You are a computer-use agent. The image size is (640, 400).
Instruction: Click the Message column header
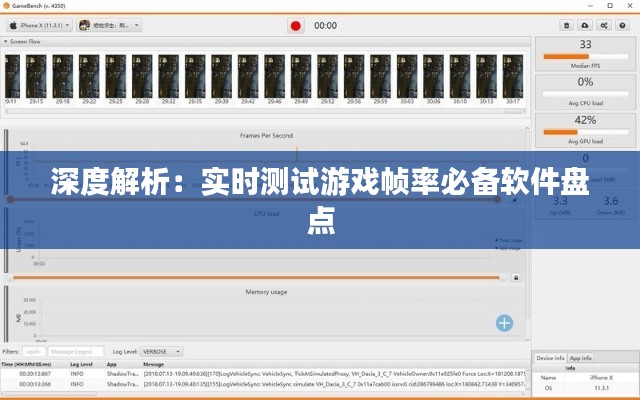point(153,364)
